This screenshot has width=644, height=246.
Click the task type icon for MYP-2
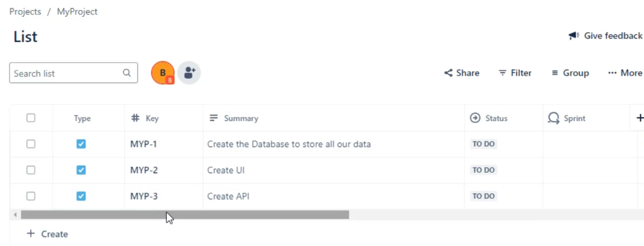pyautogui.click(x=81, y=170)
